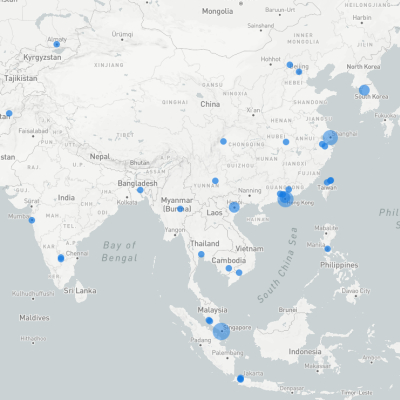Click the marker beside the Chongqing label
The height and width of the screenshot is (400, 400).
pyautogui.click(x=223, y=141)
